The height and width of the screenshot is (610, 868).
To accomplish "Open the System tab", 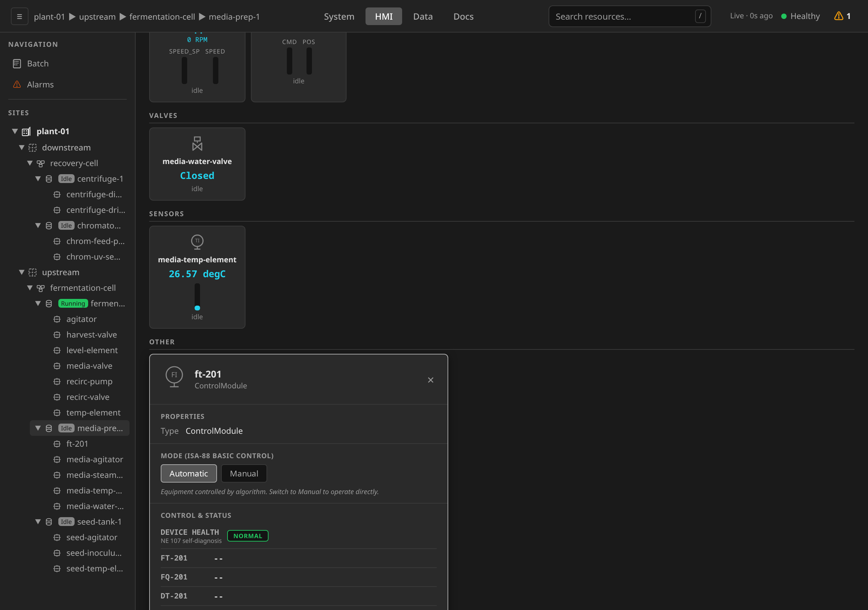I will 339,16.
